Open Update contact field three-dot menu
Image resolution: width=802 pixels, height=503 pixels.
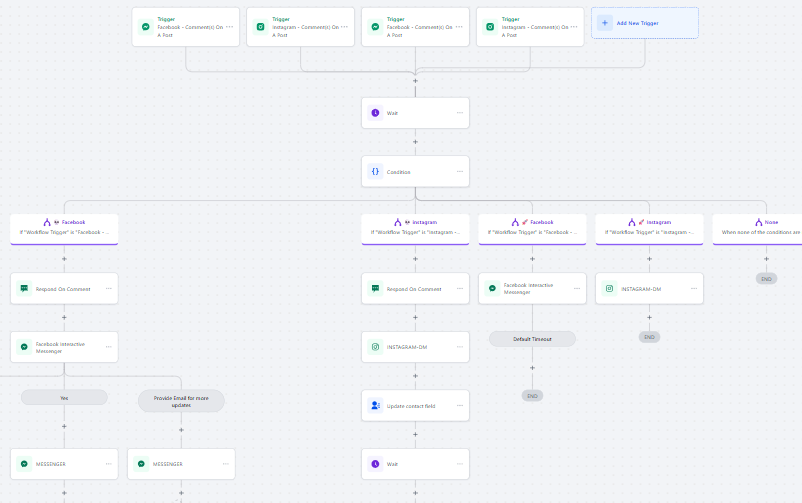point(460,405)
